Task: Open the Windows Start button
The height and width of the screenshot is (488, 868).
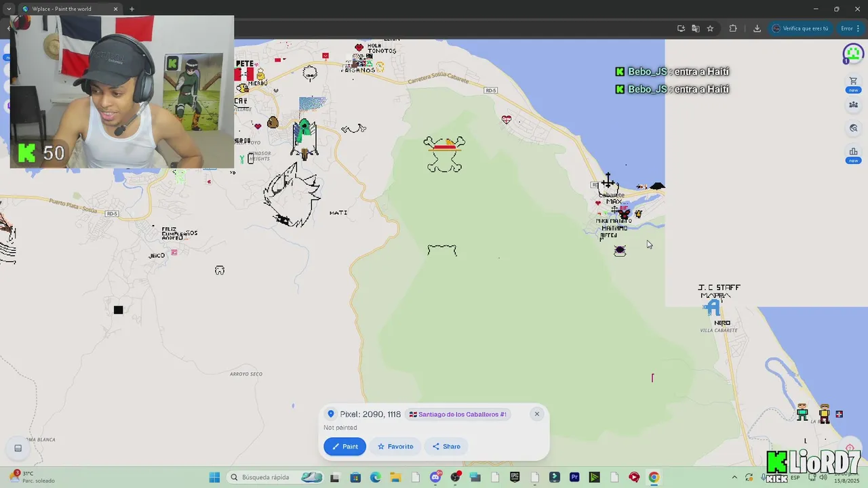Action: coord(214,477)
